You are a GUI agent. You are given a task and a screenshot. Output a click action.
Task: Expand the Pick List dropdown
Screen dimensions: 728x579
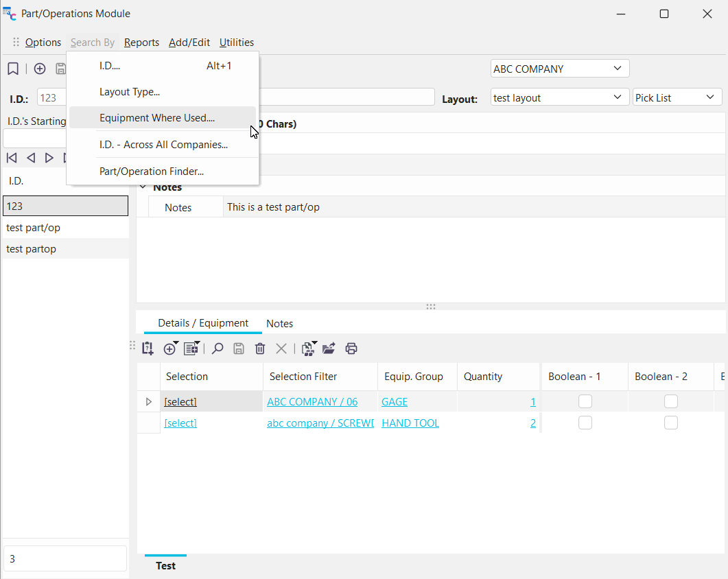(710, 98)
